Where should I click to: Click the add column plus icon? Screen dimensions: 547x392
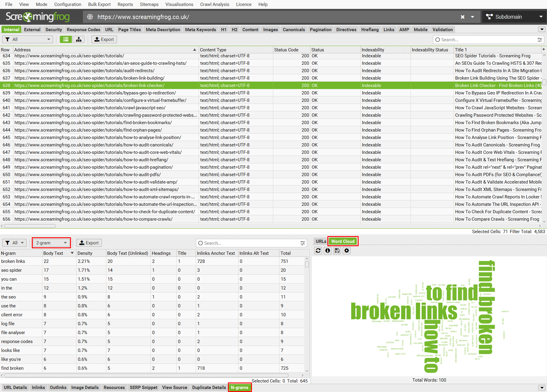(x=543, y=50)
